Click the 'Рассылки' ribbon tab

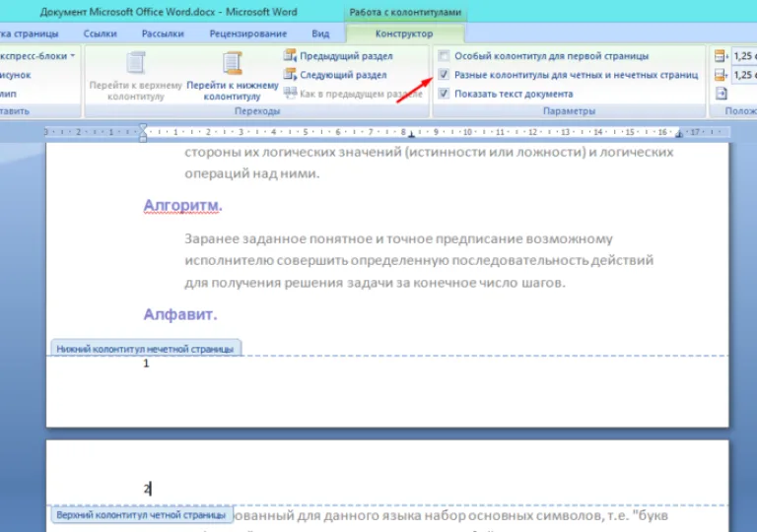click(x=163, y=33)
